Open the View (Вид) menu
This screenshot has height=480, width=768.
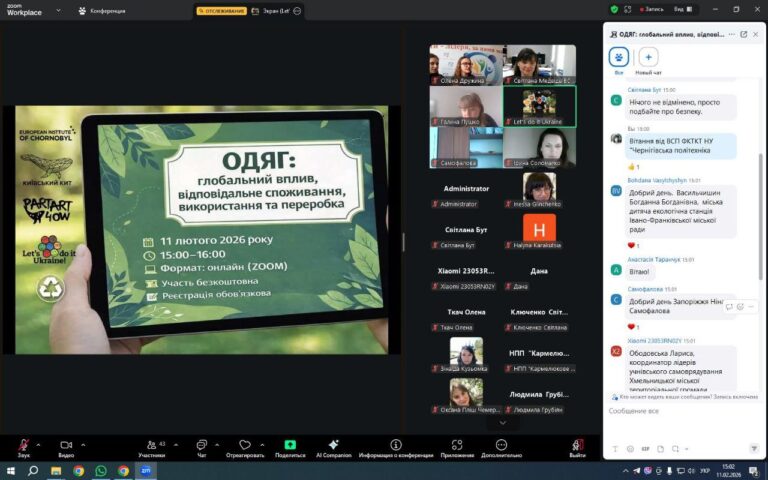(x=683, y=10)
